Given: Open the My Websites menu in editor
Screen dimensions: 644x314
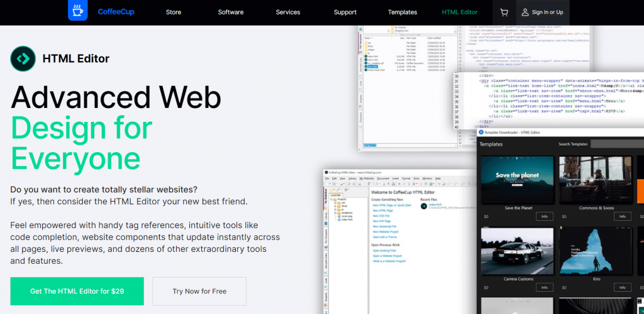Looking at the screenshot, I should pyautogui.click(x=367, y=178).
